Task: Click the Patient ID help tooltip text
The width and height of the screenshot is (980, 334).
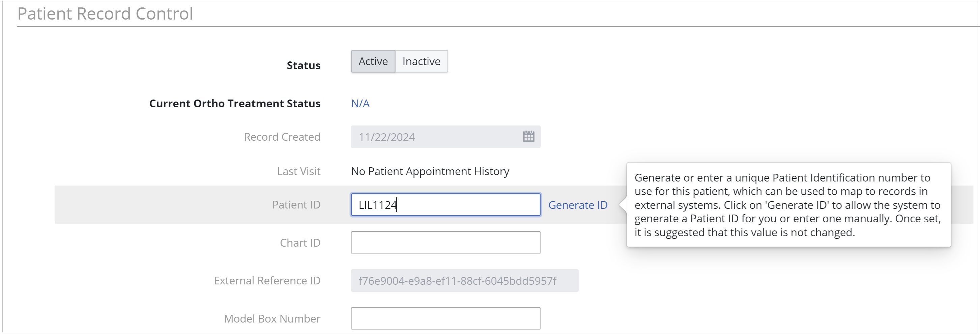Action: pyautogui.click(x=787, y=205)
